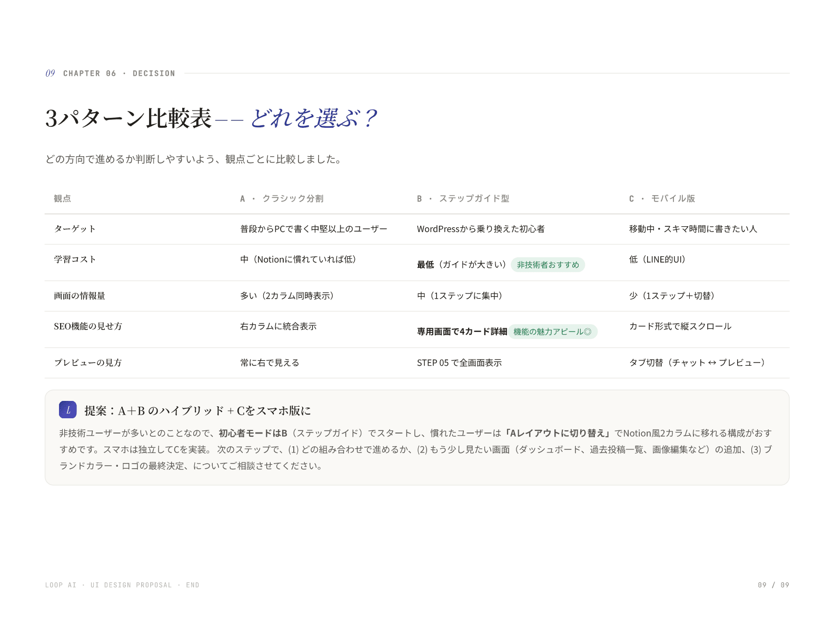Click the 'A · クラシック分割' column header
The width and height of the screenshot is (834, 644).
click(282, 198)
